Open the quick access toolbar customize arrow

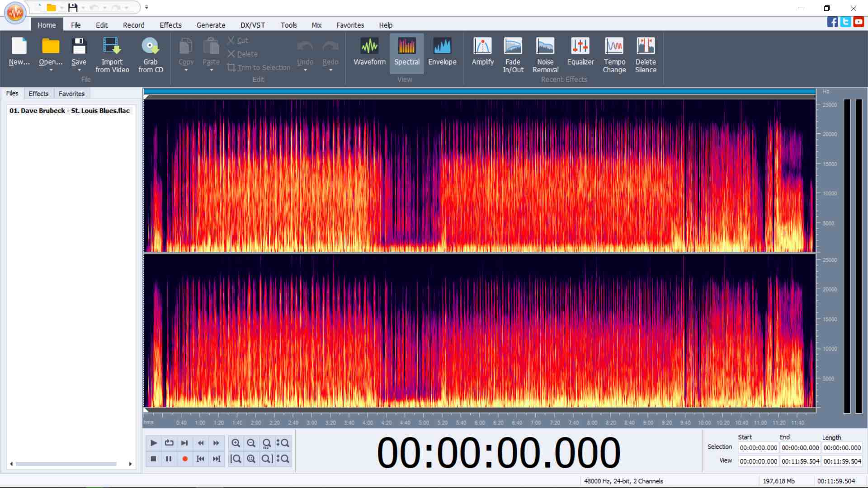point(146,7)
